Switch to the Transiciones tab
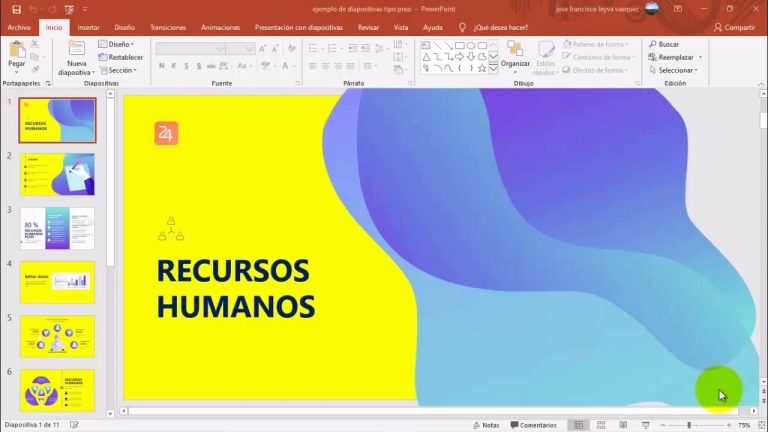 [x=168, y=27]
